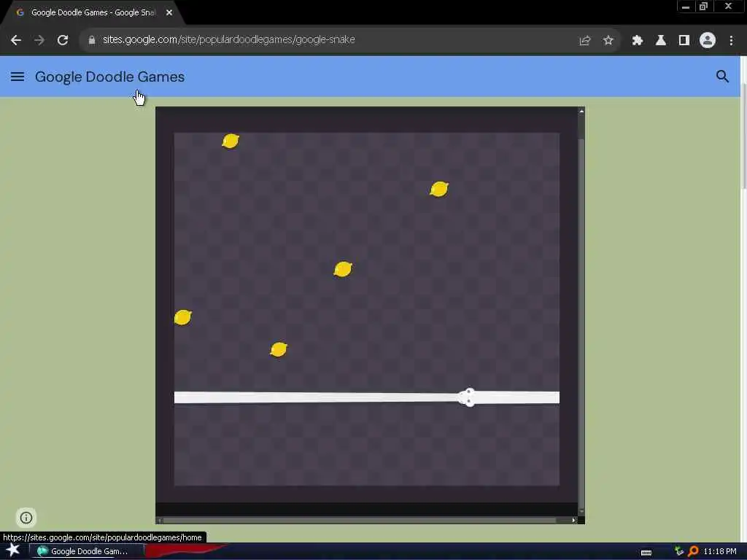Viewport: 747px width, 560px height.
Task: Click the network tray icon
Action: (679, 551)
